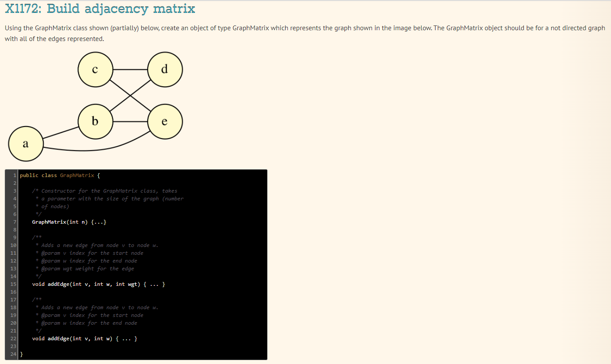
Task: Click the addEdge method without weight parameter
Action: coord(84,339)
